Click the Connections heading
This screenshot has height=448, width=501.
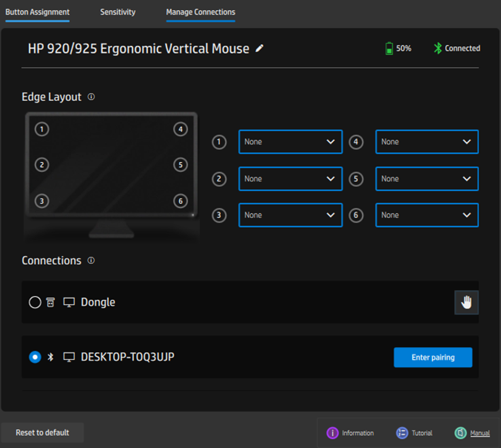[x=52, y=261]
